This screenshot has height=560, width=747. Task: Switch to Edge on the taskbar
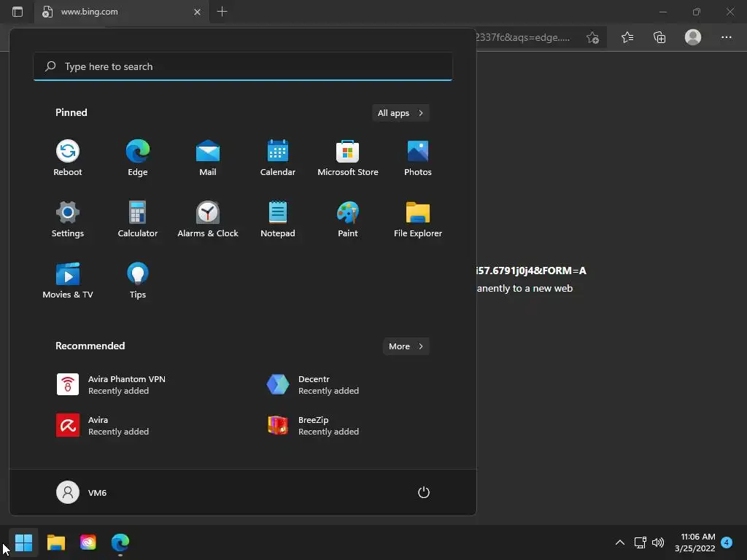[x=120, y=542]
